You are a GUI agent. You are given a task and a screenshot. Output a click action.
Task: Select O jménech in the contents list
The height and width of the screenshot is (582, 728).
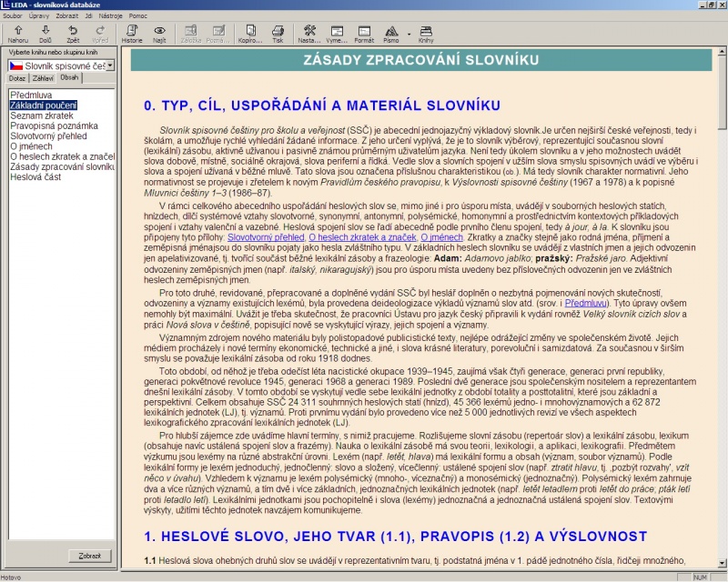[x=31, y=146]
